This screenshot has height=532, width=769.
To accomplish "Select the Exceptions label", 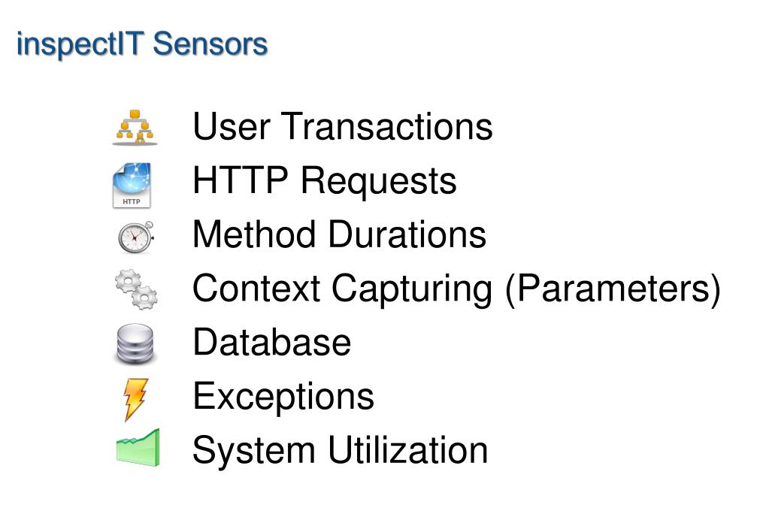I will (x=283, y=397).
